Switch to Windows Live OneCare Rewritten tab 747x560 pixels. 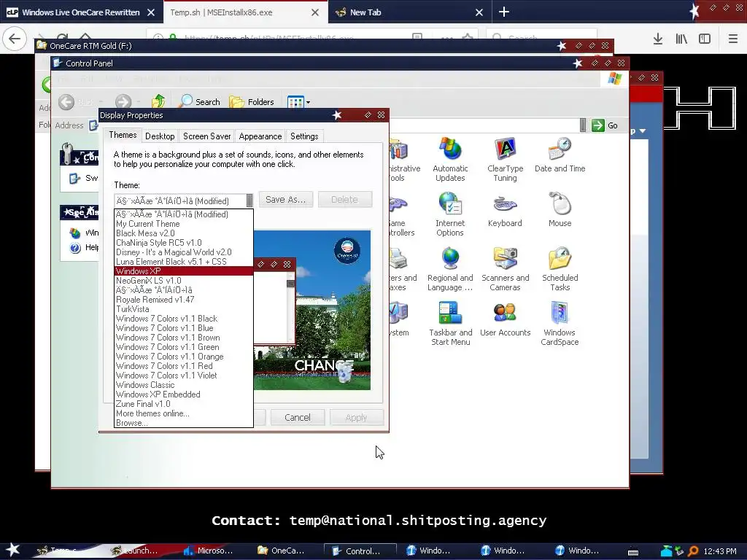pyautogui.click(x=81, y=12)
